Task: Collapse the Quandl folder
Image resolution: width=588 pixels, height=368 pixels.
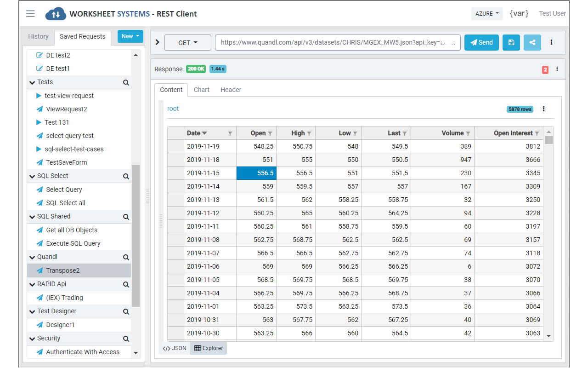Action: 32,257
